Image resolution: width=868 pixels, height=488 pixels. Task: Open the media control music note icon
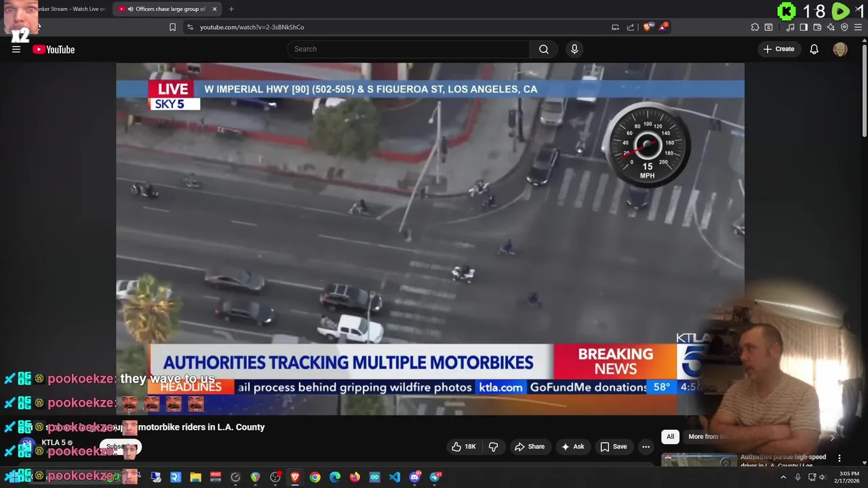[790, 27]
